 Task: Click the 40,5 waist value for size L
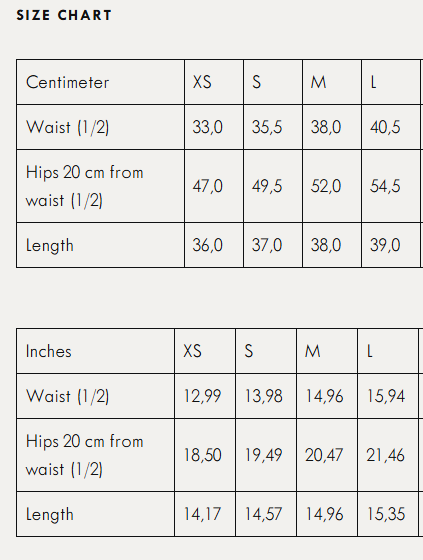391,127
